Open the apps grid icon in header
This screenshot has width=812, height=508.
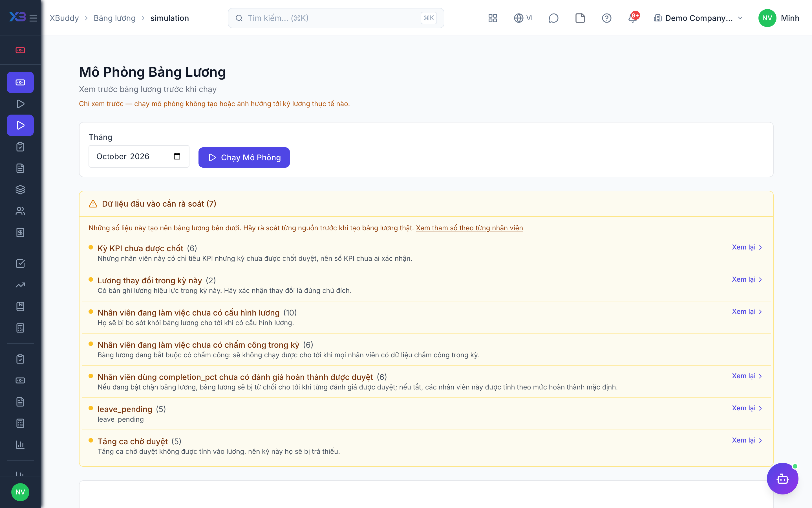(x=493, y=18)
